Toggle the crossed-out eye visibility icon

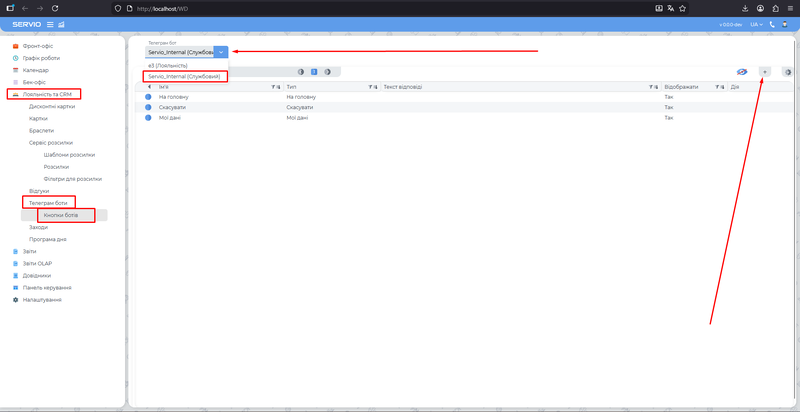(742, 72)
